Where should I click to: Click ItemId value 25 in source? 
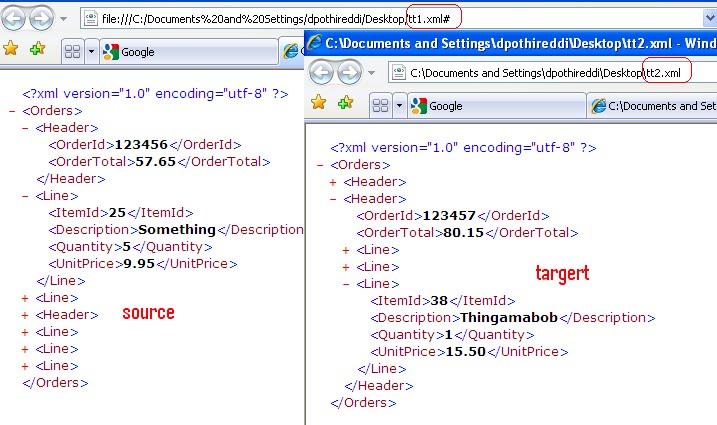pyautogui.click(x=118, y=213)
